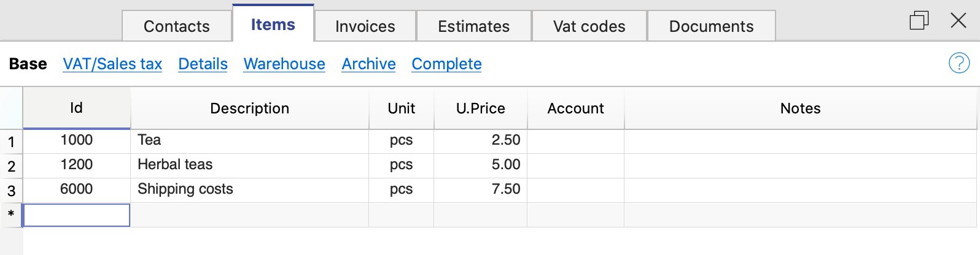Select the Herbal teas description cell
The width and height of the screenshot is (980, 255).
point(249,165)
